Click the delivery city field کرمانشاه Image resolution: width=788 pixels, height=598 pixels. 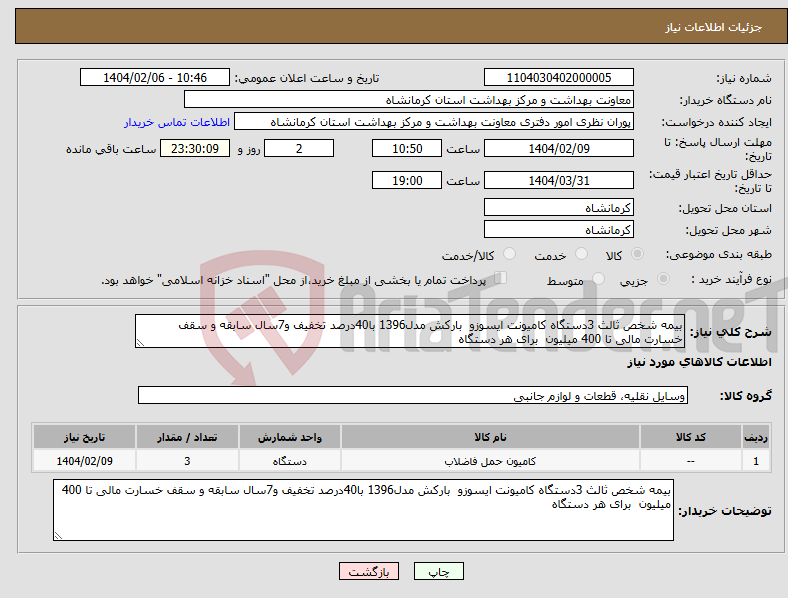558,229
